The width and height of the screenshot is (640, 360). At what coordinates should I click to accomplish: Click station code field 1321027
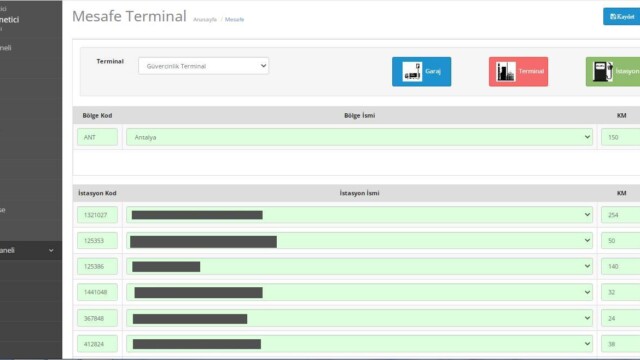(98, 215)
